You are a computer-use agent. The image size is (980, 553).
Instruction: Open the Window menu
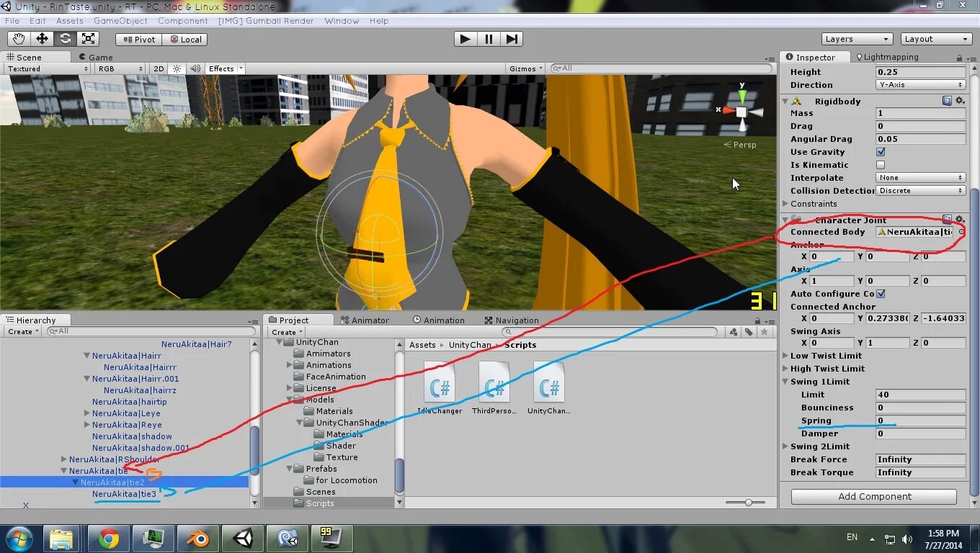(x=342, y=21)
